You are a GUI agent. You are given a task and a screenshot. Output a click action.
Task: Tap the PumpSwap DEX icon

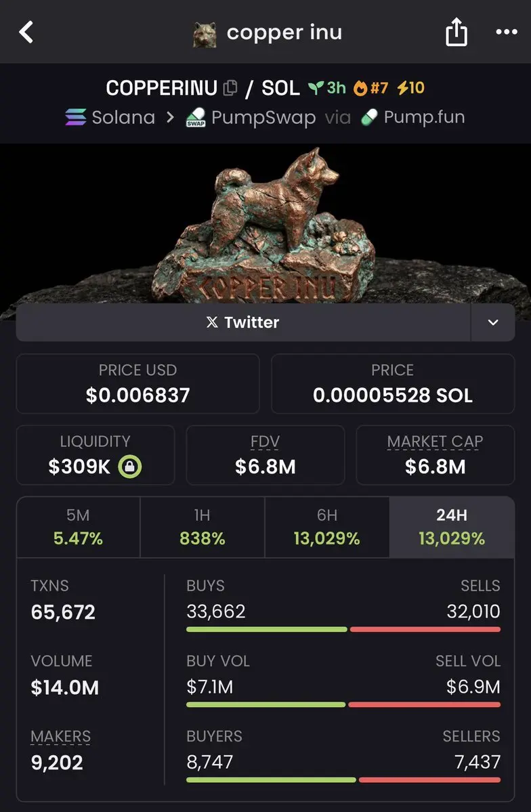(x=196, y=118)
